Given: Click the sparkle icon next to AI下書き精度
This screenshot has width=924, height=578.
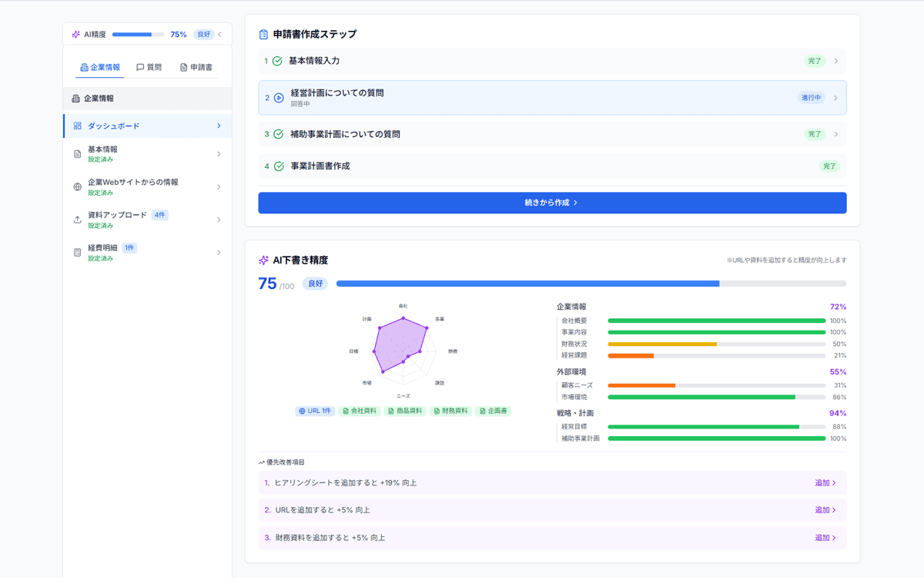Looking at the screenshot, I should (x=263, y=260).
